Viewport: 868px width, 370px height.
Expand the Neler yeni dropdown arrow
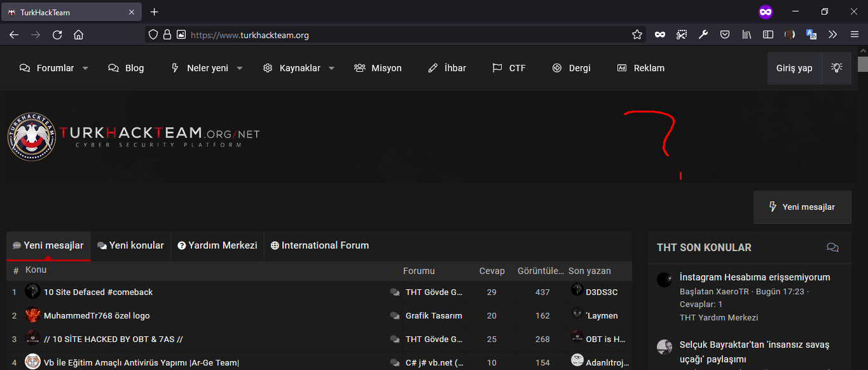(240, 68)
